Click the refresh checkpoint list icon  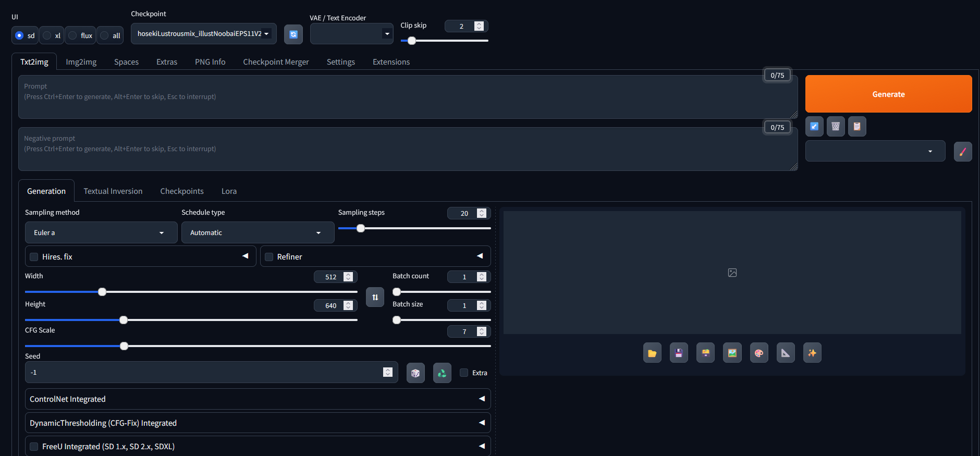(x=293, y=34)
